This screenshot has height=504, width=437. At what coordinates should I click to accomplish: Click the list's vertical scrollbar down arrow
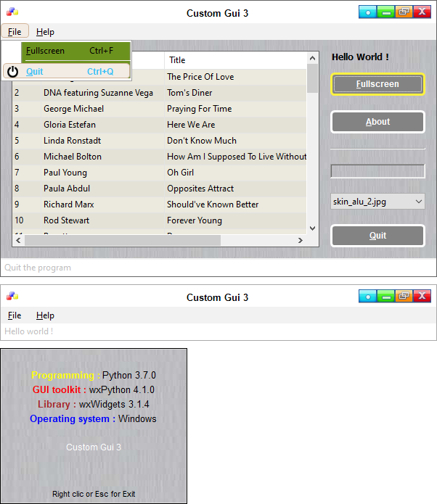click(313, 228)
